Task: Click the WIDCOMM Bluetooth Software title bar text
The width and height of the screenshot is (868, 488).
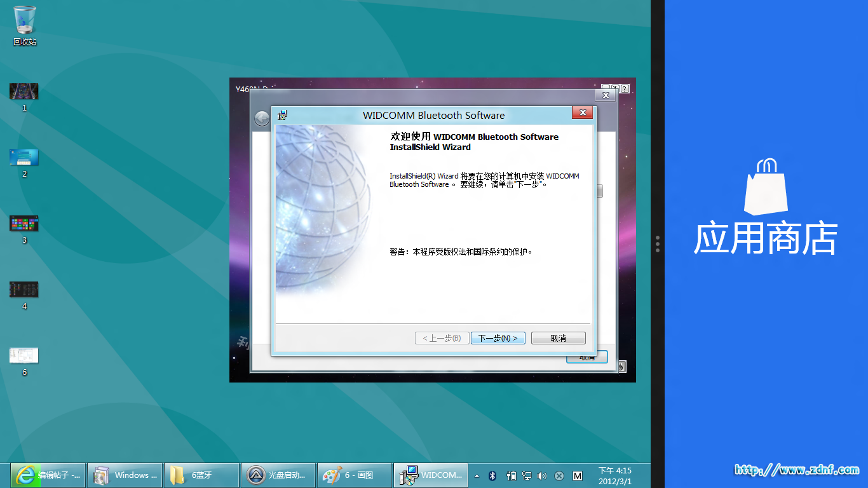Action: pyautogui.click(x=434, y=115)
